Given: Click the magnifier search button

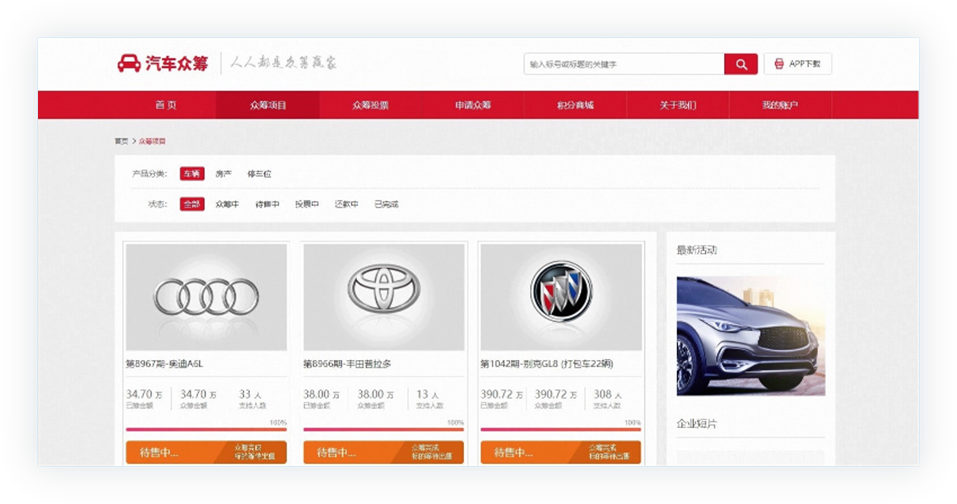Looking at the screenshot, I should click(x=740, y=64).
